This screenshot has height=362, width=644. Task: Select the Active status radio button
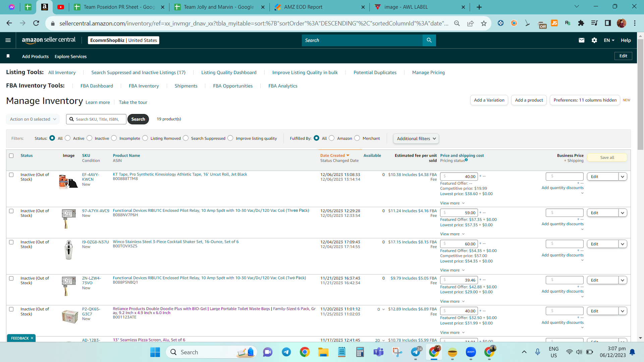68,138
